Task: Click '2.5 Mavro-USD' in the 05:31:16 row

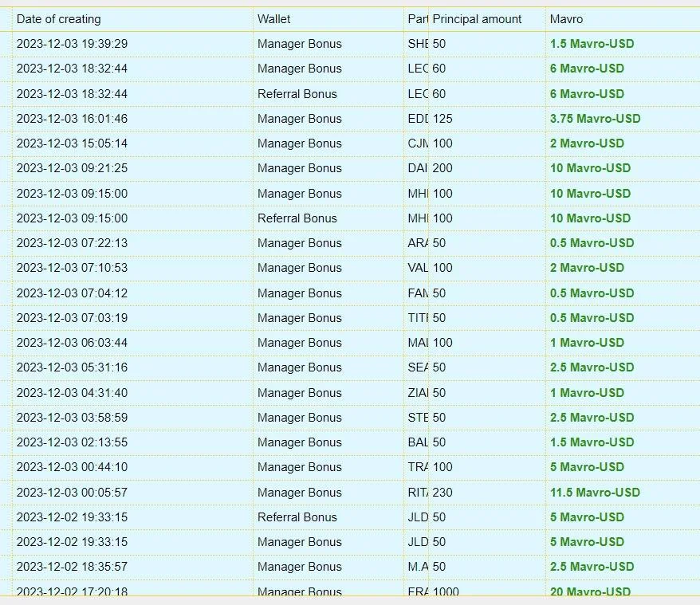Action: tap(592, 367)
